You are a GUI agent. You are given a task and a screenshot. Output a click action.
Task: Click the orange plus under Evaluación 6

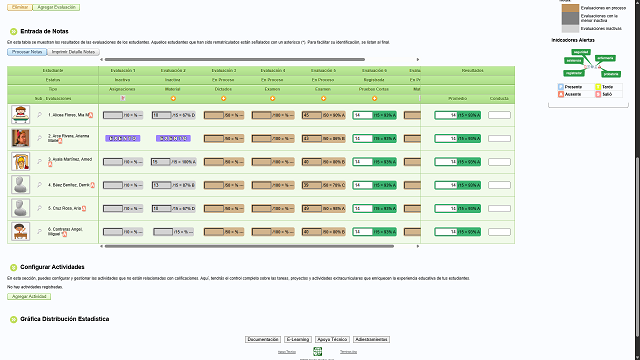374,98
